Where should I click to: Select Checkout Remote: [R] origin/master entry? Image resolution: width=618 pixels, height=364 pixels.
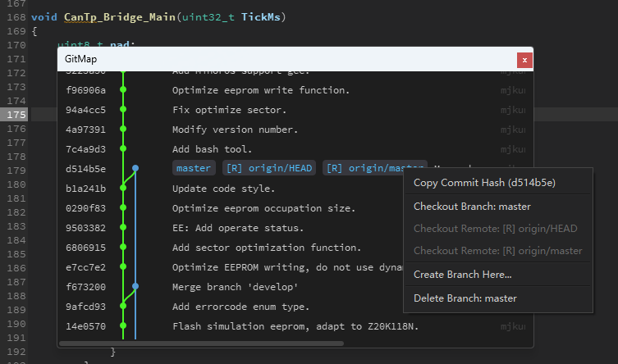coord(498,250)
